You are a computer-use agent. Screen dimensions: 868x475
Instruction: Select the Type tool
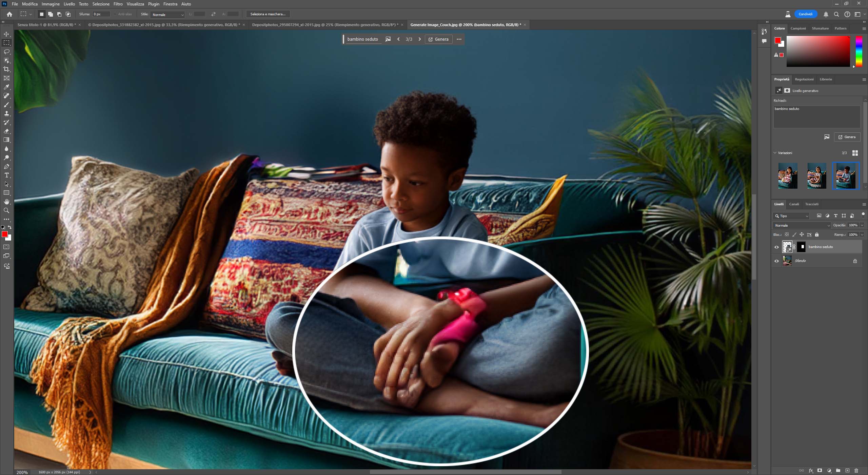click(6, 175)
